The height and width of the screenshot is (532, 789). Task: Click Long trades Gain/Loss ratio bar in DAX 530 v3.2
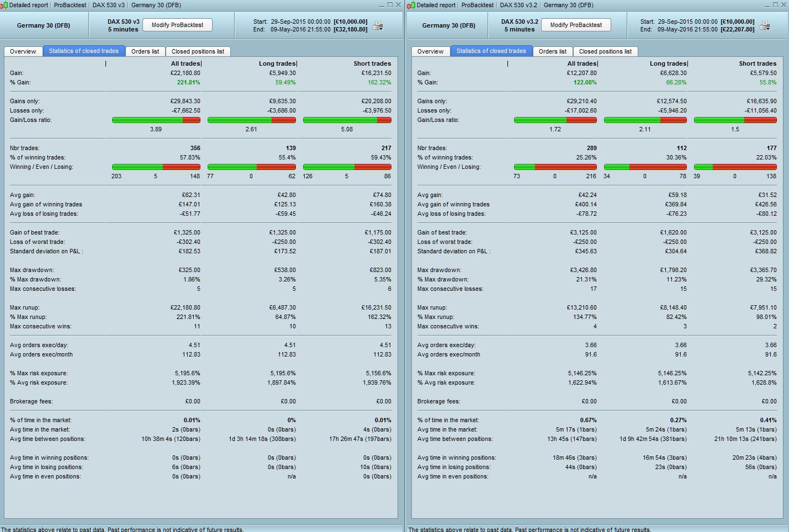click(x=645, y=120)
